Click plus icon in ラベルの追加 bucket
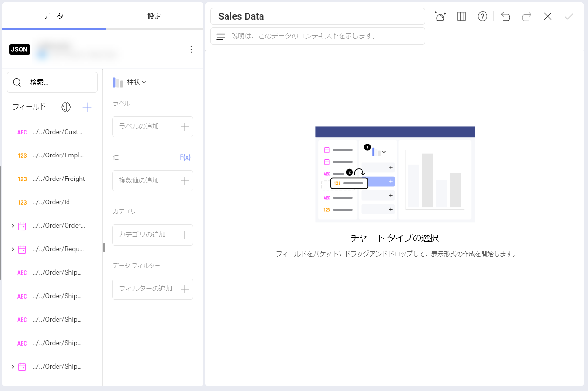This screenshot has height=391, width=588. point(185,127)
